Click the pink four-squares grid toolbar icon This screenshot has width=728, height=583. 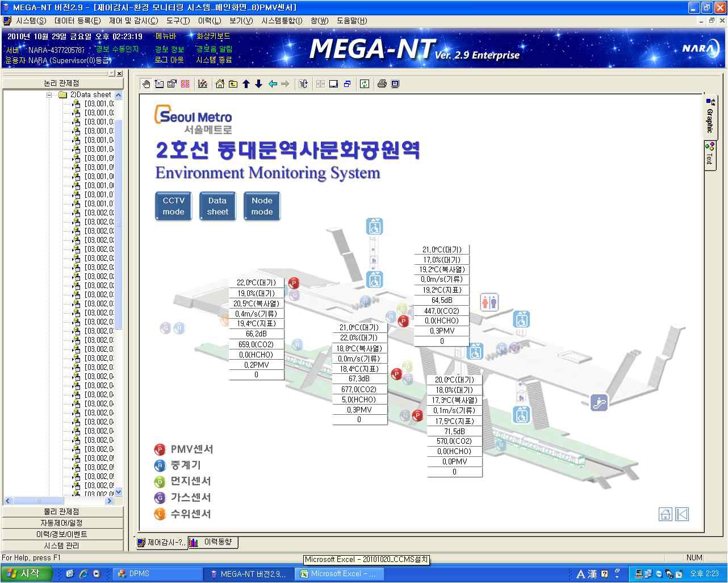coord(185,84)
